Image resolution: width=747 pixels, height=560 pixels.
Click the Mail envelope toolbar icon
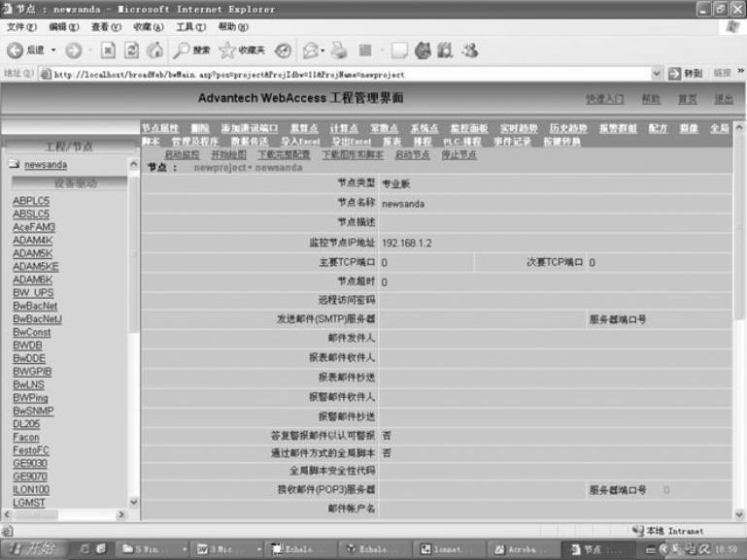311,50
